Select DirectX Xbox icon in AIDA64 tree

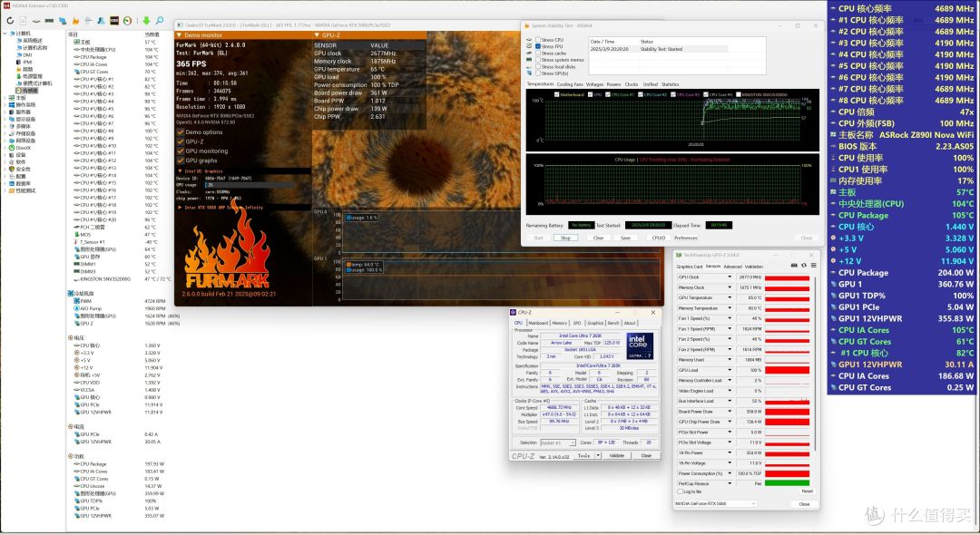(x=12, y=148)
